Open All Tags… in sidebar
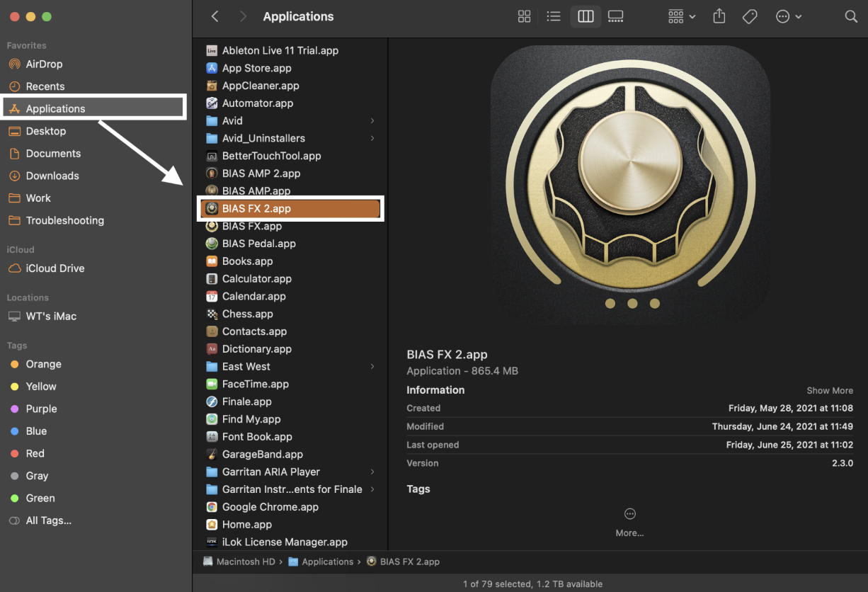 (49, 520)
